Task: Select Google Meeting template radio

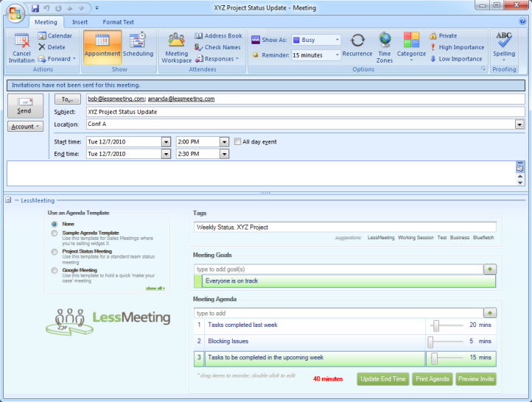Action: pyautogui.click(x=55, y=270)
